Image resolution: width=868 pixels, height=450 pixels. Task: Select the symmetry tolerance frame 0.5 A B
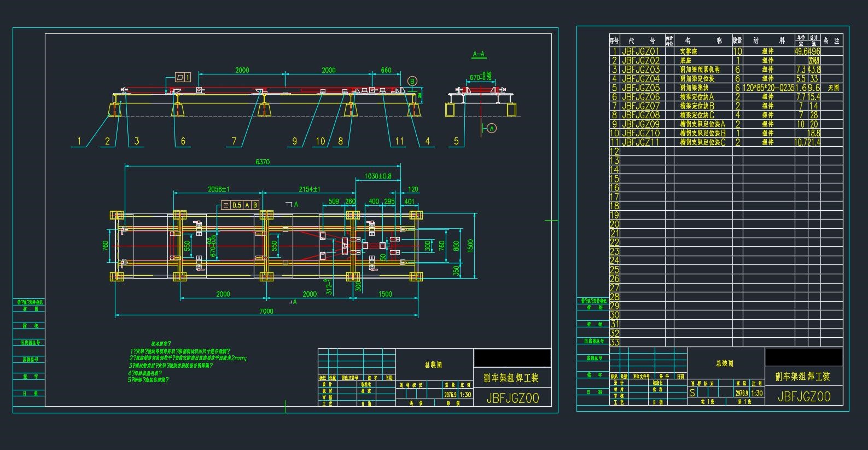point(240,205)
